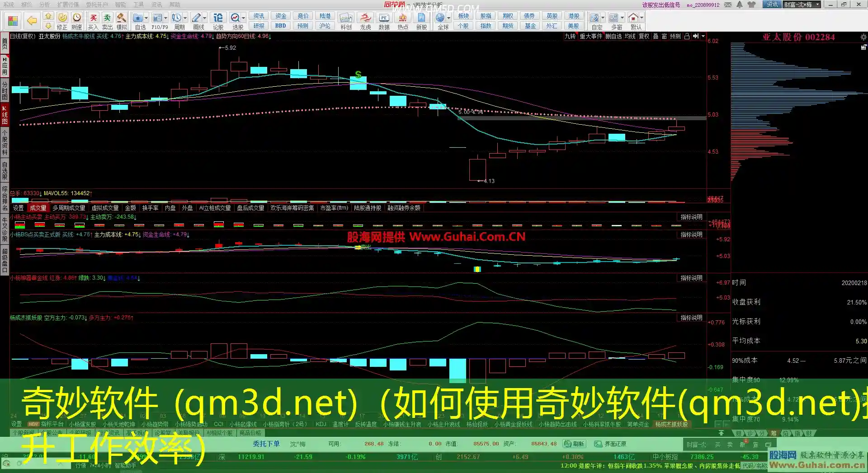Select the 融资融券余额 tab
868x473 pixels.
[x=404, y=208]
